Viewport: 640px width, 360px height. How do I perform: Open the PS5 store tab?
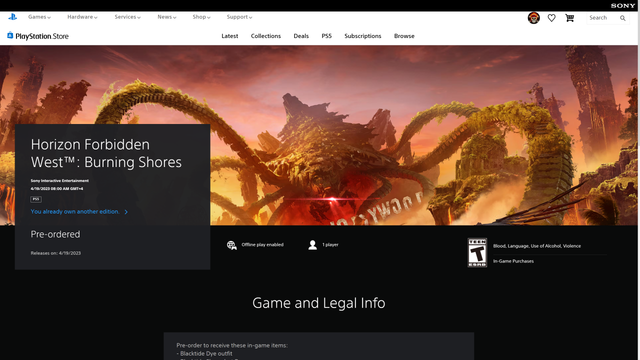coord(327,36)
